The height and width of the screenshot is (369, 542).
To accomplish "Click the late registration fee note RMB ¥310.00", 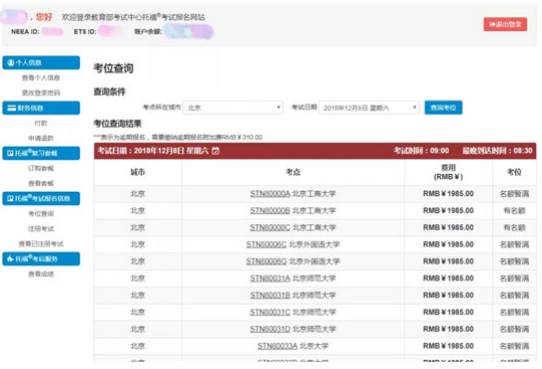I will coord(178,137).
